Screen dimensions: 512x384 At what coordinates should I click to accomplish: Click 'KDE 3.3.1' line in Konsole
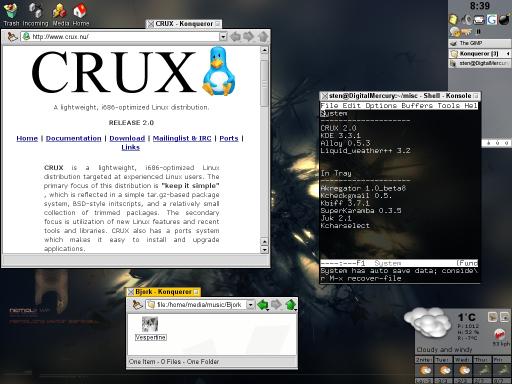pos(340,136)
